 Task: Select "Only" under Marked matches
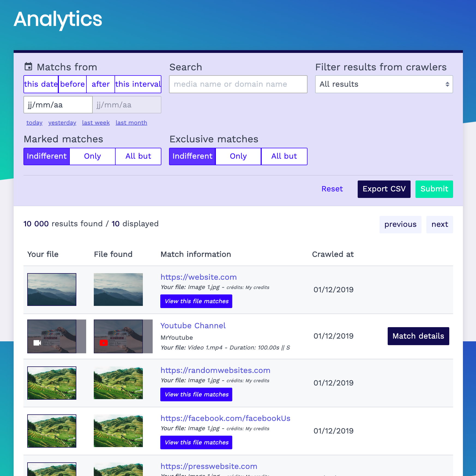click(x=92, y=156)
